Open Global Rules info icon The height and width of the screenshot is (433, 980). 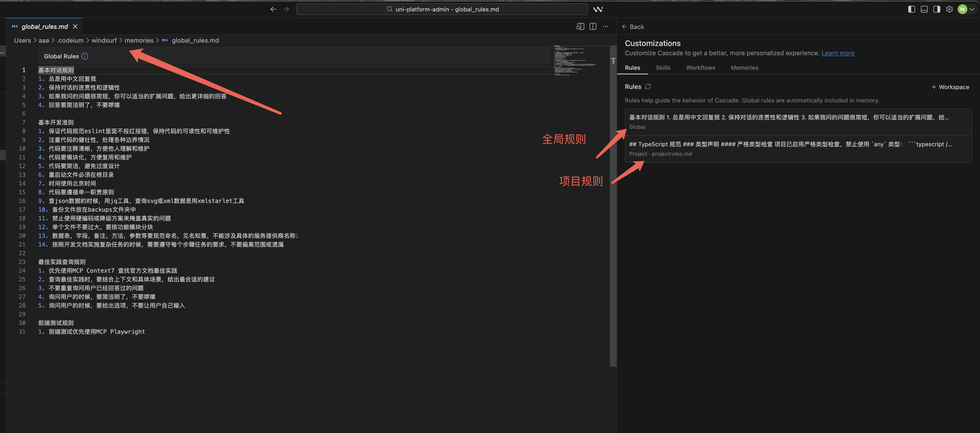click(85, 56)
